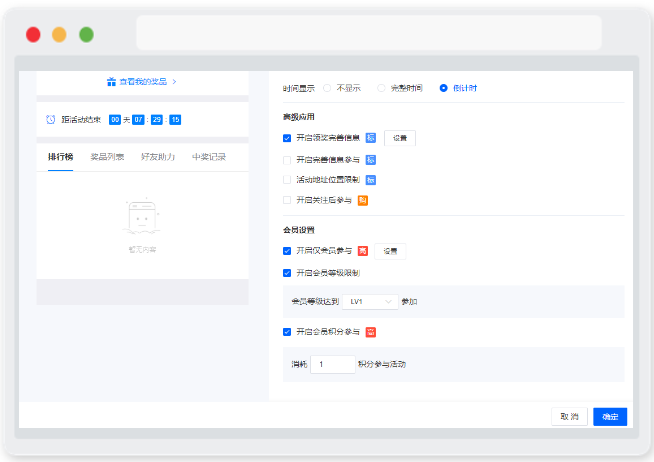The image size is (654, 462).
Task: Switch to the 排行榜 tab
Action: coord(60,157)
